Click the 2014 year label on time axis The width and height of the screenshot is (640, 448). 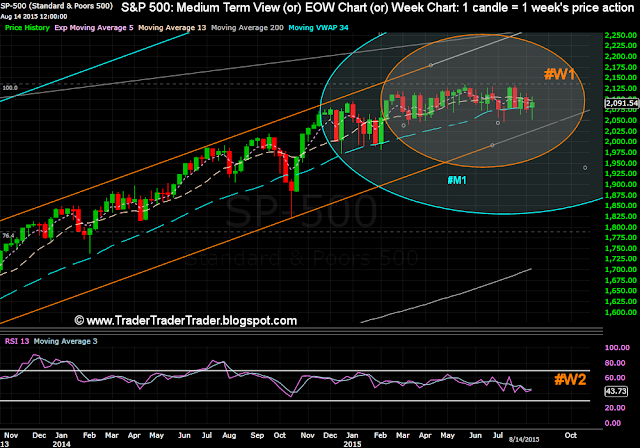click(x=61, y=444)
